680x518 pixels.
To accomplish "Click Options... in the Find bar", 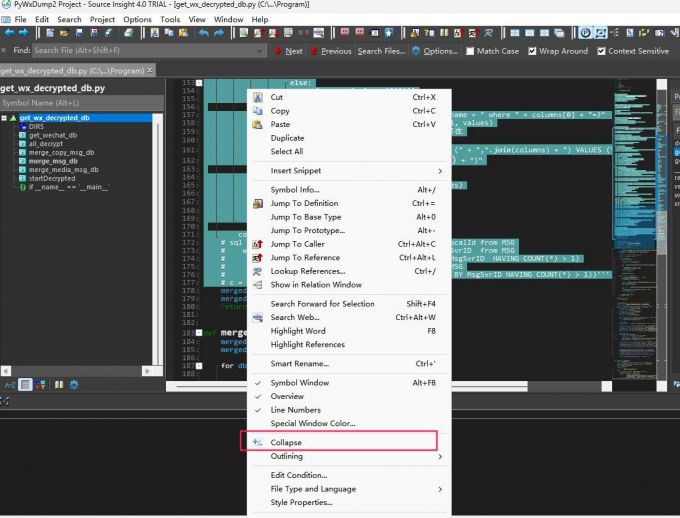I will (x=440, y=51).
